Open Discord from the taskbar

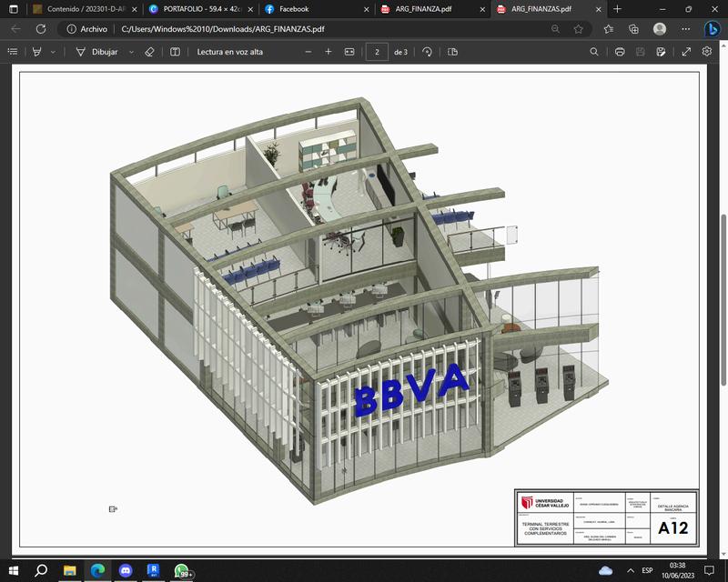tap(126, 570)
